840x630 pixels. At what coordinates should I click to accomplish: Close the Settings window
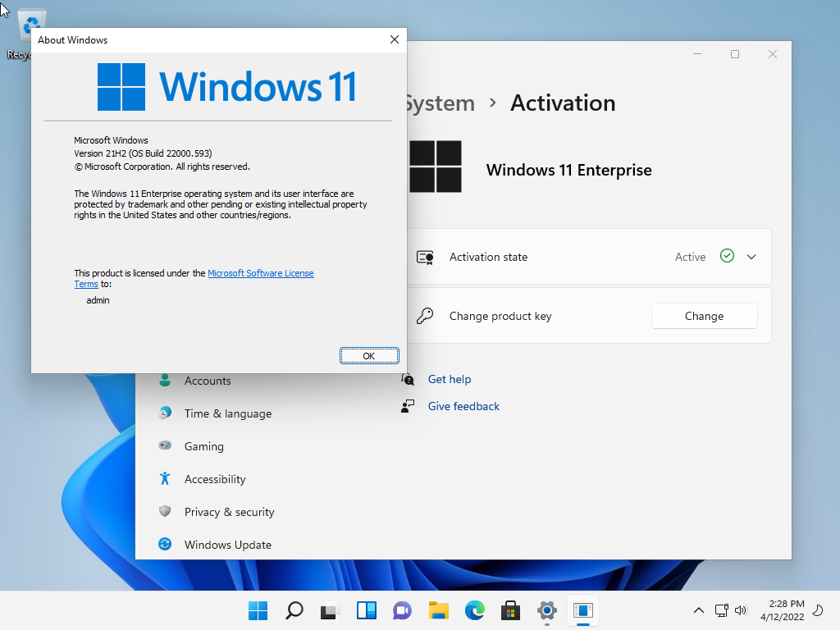pyautogui.click(x=773, y=54)
